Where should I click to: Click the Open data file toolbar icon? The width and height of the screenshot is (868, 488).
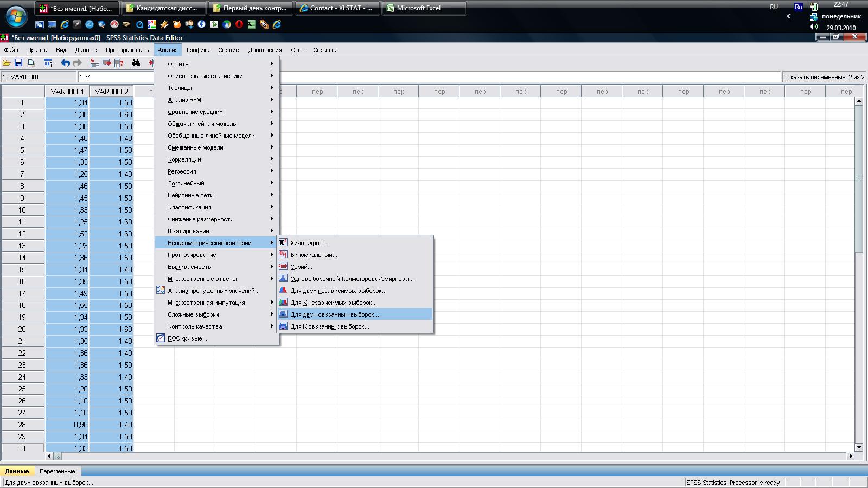[x=7, y=63]
